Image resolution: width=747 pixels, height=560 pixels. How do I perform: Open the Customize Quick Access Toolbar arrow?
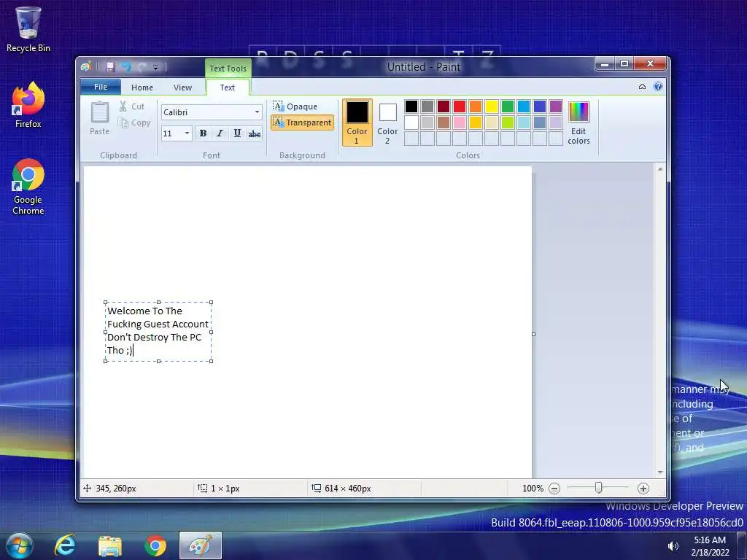(156, 67)
